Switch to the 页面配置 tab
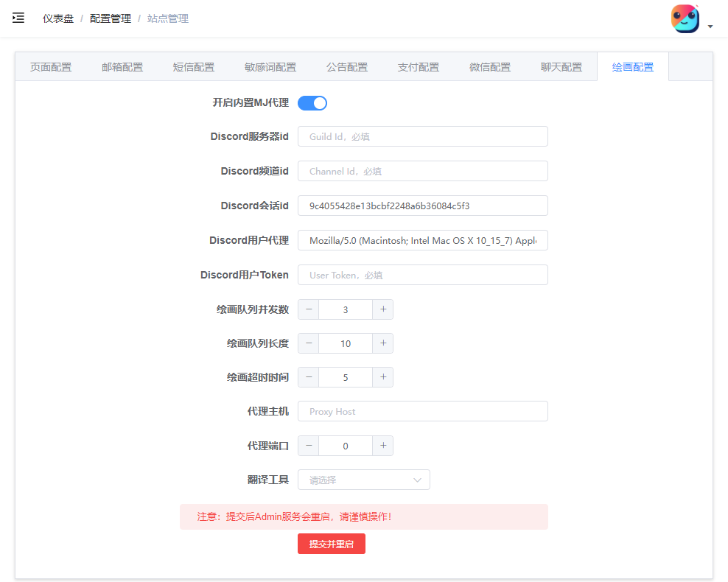The image size is (728, 582). 51,67
